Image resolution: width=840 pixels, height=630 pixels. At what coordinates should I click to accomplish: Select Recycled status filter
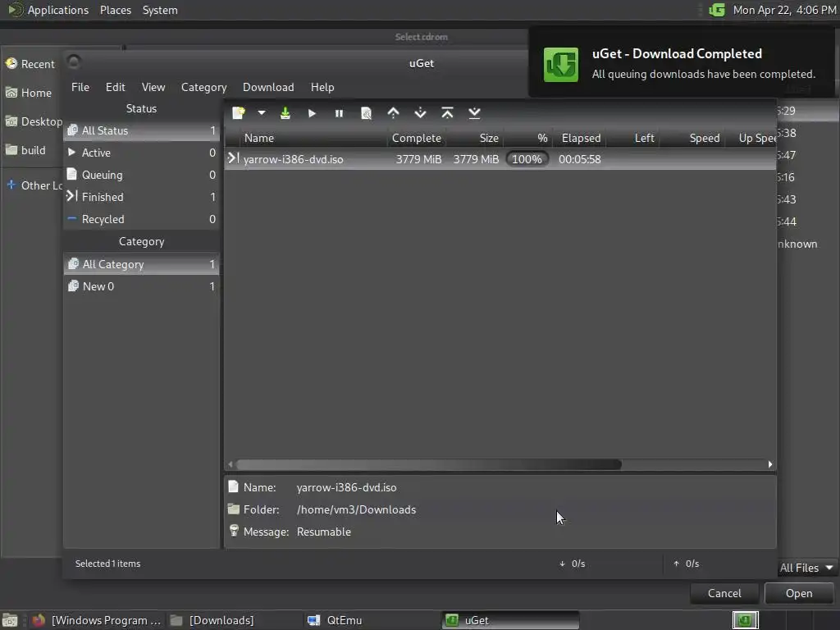[x=141, y=219]
